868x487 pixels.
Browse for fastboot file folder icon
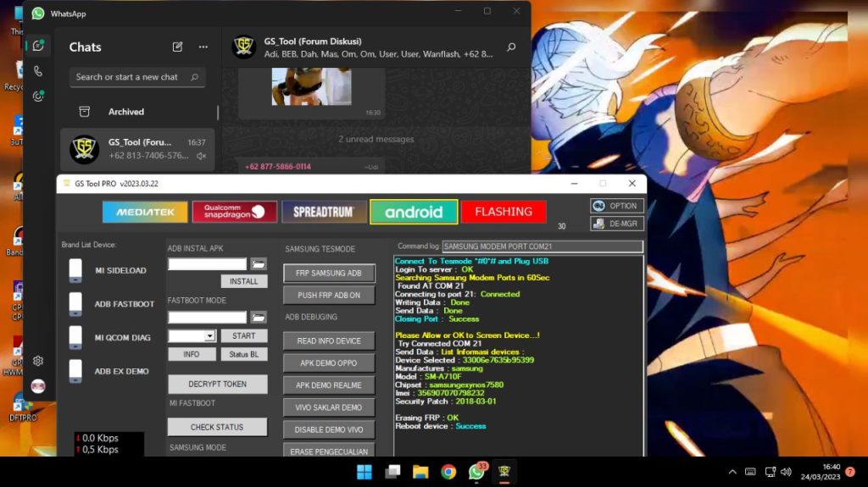(x=259, y=317)
